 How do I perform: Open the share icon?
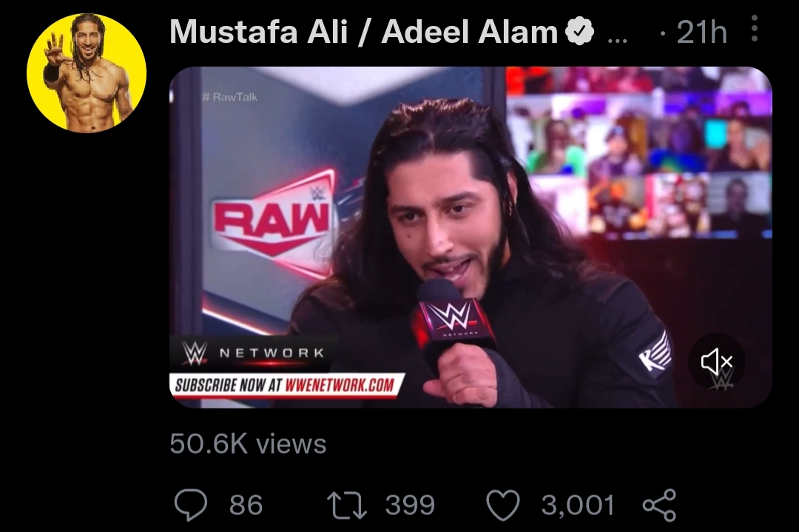pyautogui.click(x=659, y=505)
